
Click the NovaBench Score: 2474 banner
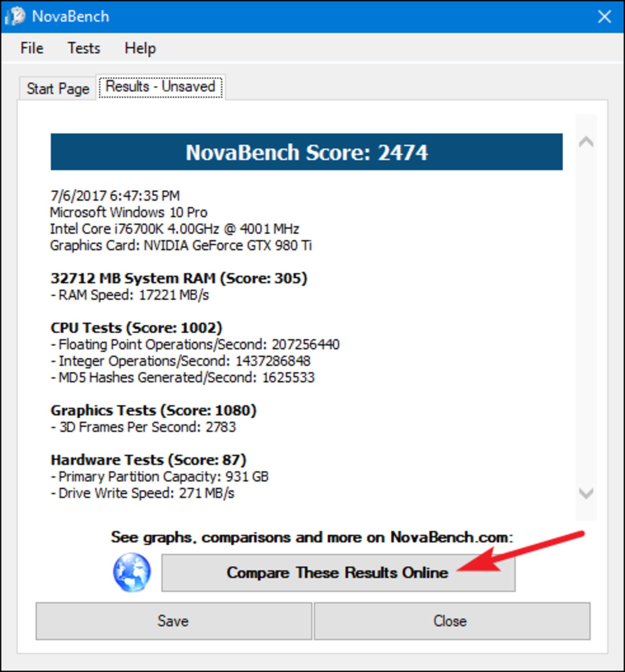click(307, 152)
